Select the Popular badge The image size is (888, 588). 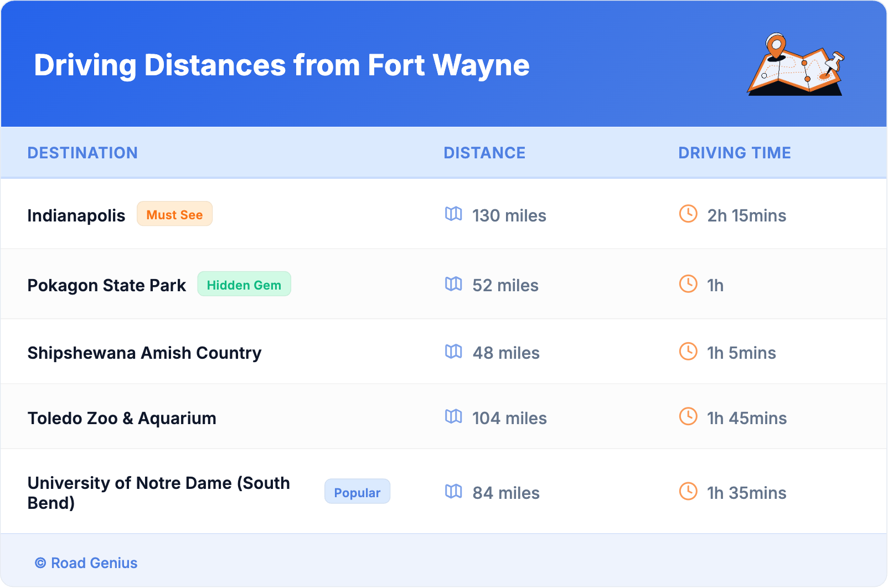357,492
